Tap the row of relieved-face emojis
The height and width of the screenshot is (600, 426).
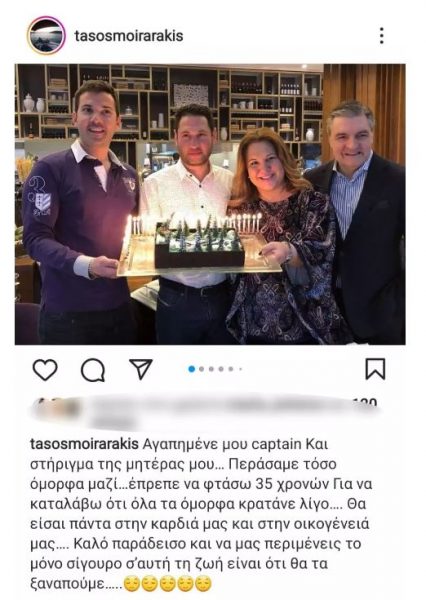pyautogui.click(x=168, y=584)
